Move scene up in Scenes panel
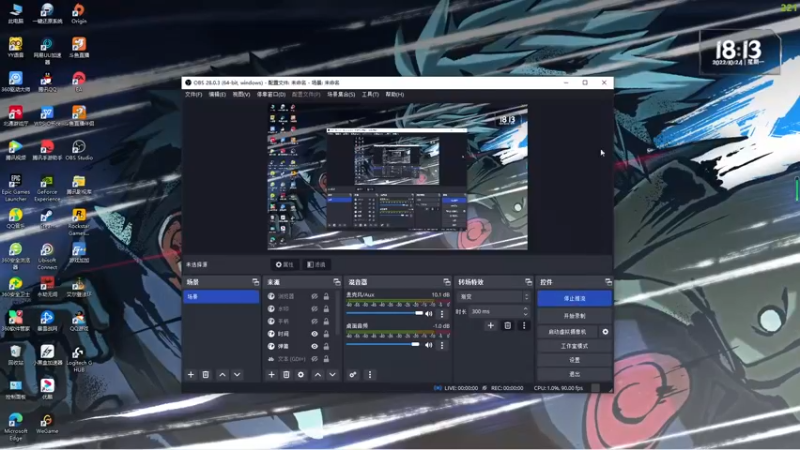This screenshot has height=450, width=800. click(x=222, y=374)
